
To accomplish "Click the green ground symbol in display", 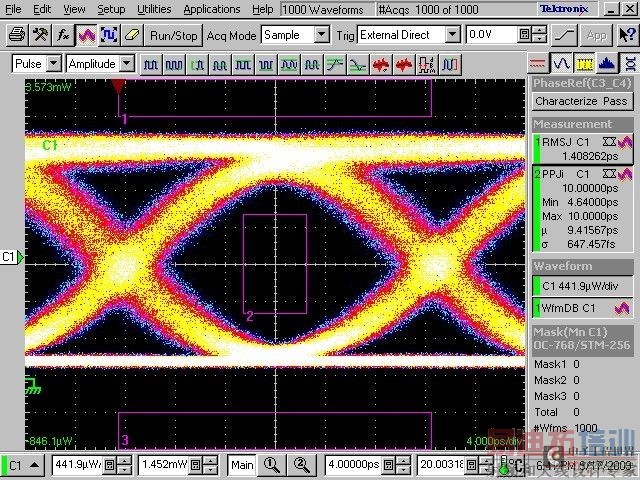I will (x=33, y=386).
